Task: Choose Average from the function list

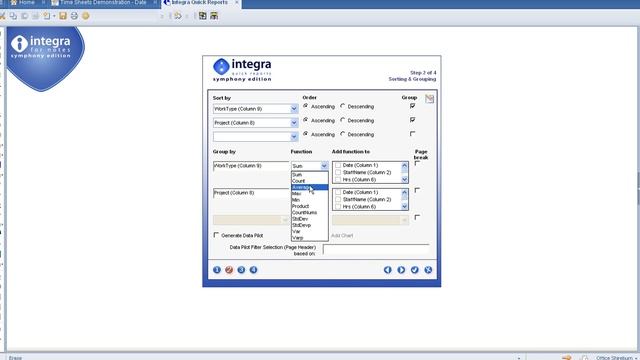Action: [x=309, y=187]
